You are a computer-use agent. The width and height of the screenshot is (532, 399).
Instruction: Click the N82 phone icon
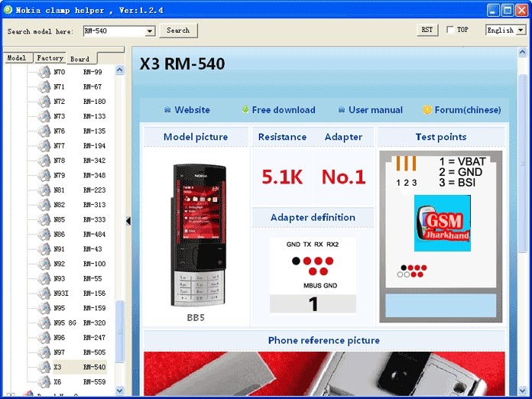point(44,205)
